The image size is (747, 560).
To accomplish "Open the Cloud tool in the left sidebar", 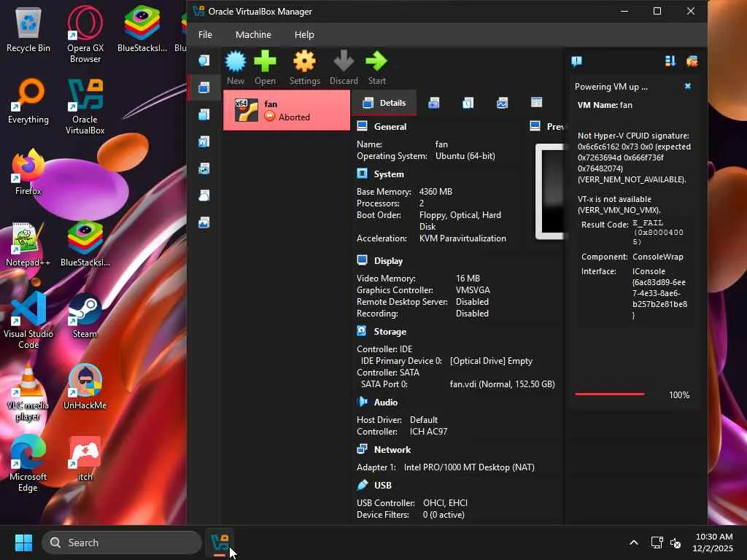I will click(204, 195).
